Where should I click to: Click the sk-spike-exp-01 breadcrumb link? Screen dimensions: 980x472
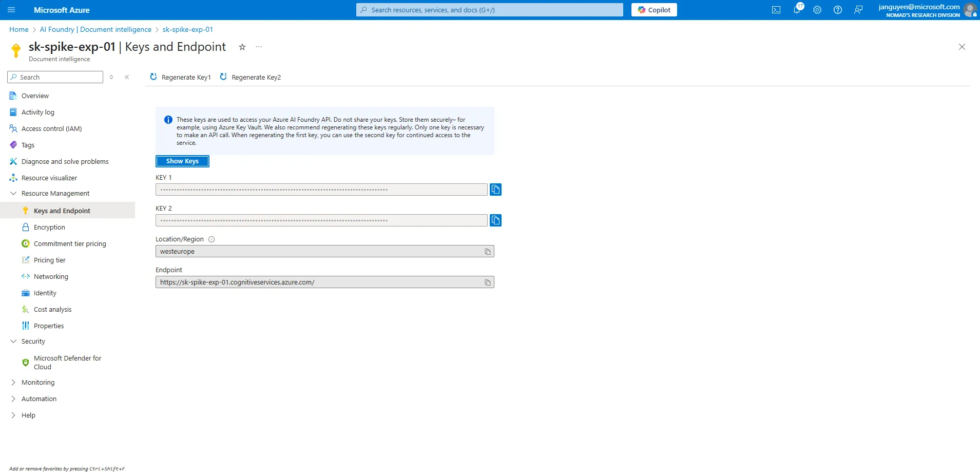click(x=188, y=30)
